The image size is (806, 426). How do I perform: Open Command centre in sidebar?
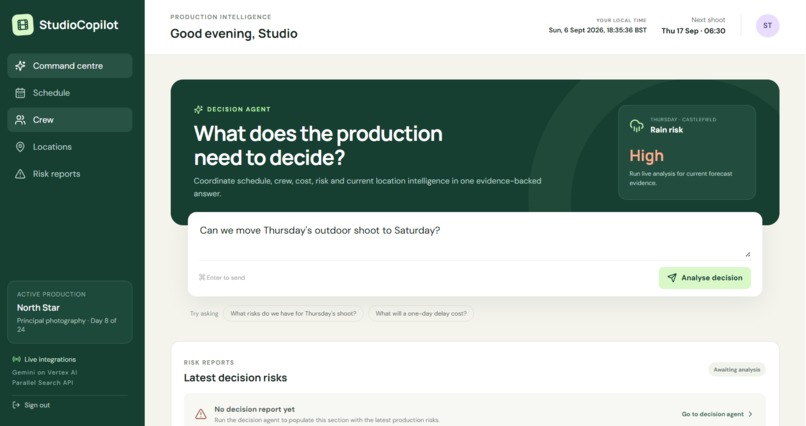click(x=70, y=66)
